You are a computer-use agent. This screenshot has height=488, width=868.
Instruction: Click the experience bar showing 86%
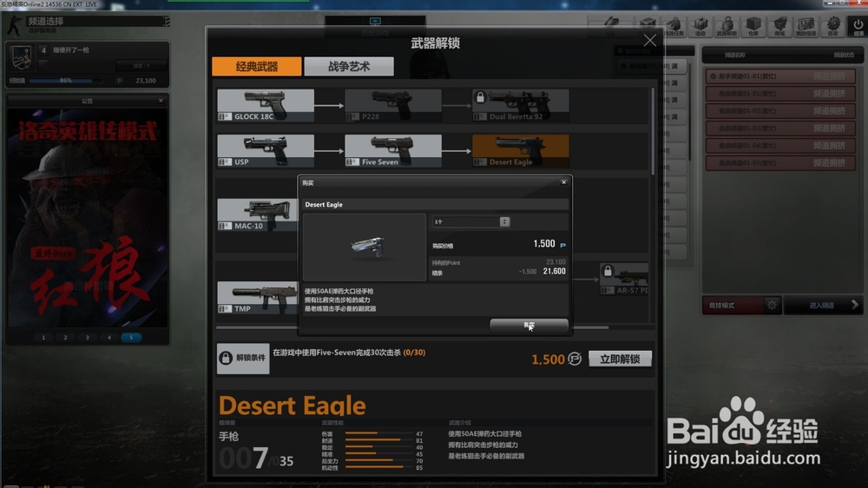66,80
